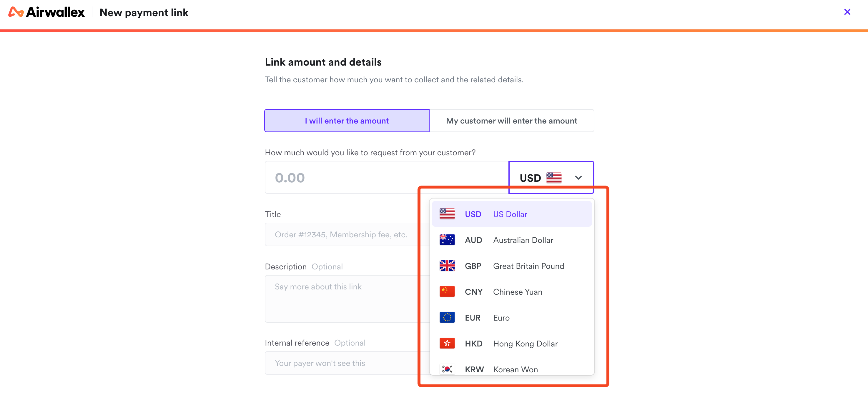Choose Great Britain Pound option

[x=511, y=266]
